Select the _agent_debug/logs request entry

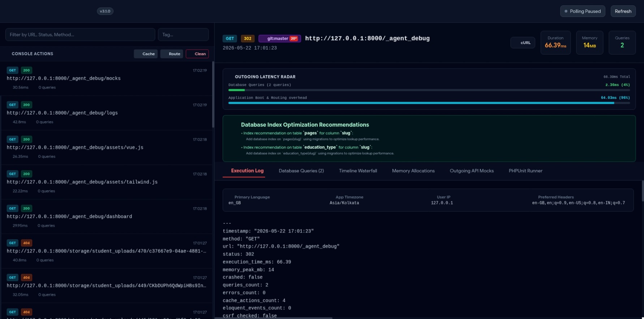click(106, 113)
